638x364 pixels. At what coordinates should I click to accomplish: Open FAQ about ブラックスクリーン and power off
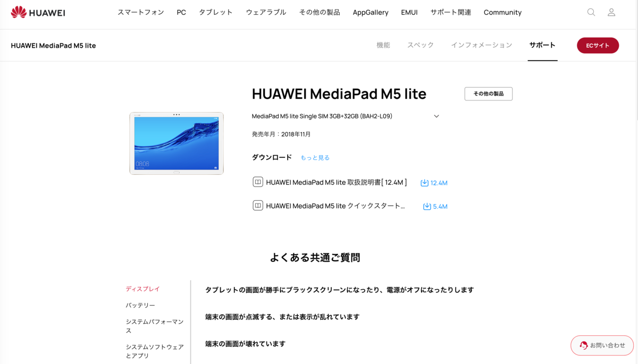tap(339, 290)
